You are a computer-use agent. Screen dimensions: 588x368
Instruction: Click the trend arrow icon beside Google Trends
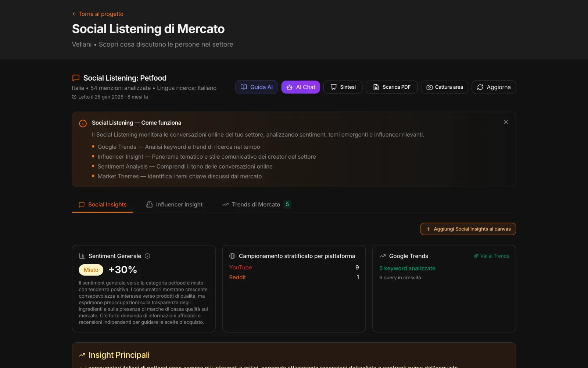coord(383,256)
